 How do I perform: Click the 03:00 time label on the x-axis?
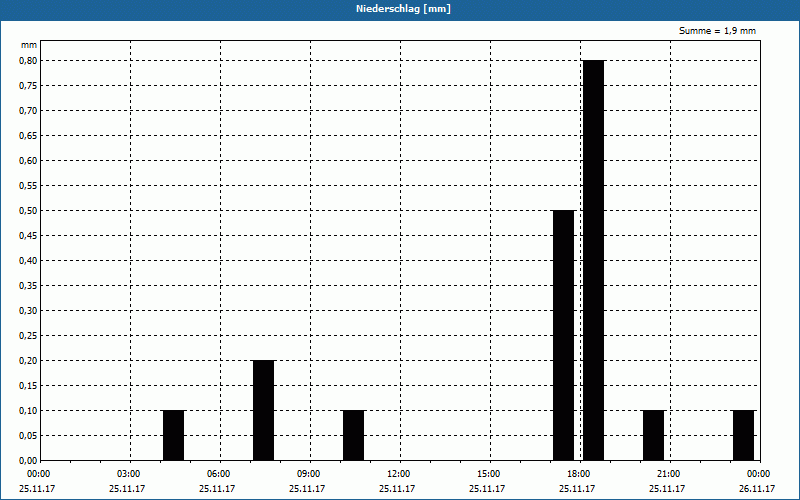(129, 474)
